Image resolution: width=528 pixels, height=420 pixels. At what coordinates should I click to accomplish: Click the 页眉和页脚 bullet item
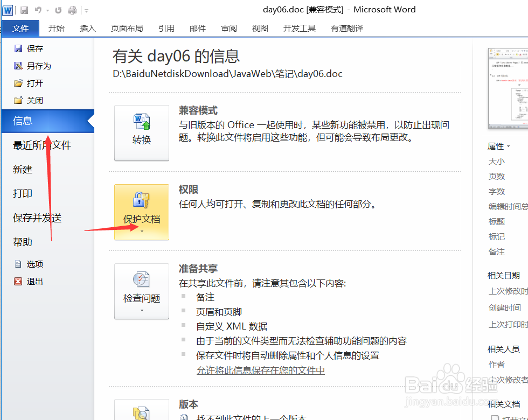click(219, 312)
